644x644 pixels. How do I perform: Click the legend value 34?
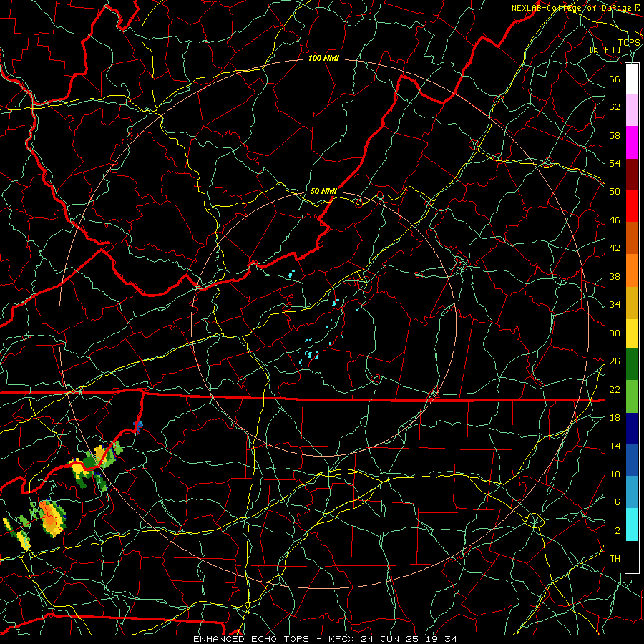coord(615,305)
